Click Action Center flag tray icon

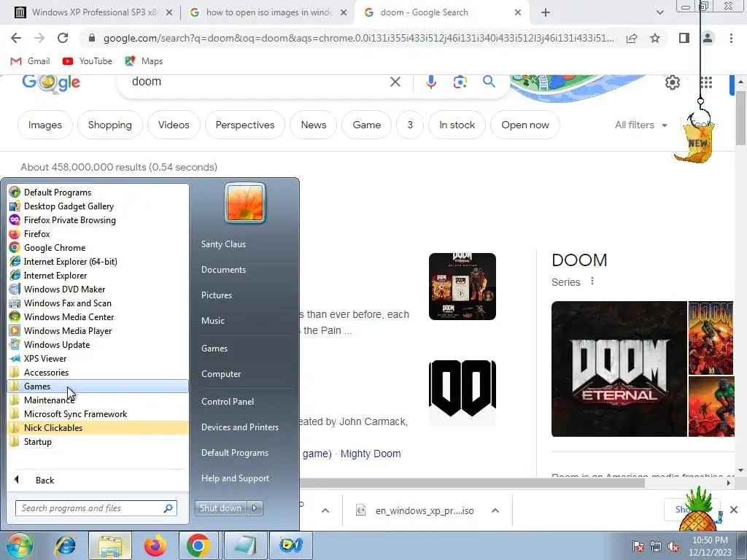[x=638, y=546]
